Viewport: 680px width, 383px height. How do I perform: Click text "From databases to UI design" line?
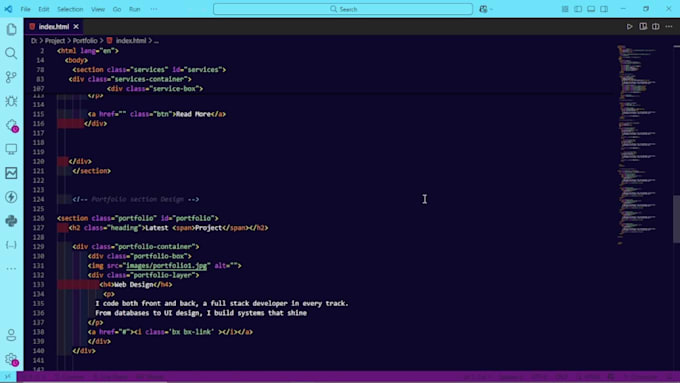[201, 313]
